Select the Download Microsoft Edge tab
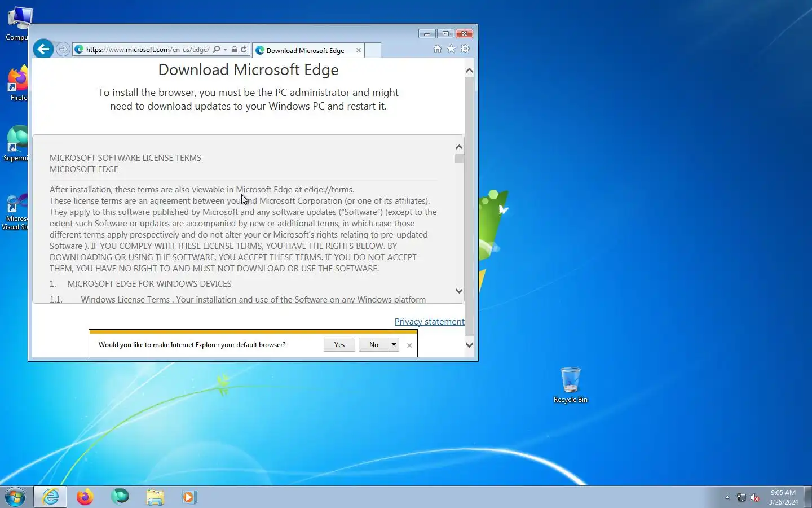812x508 pixels. tap(308, 50)
